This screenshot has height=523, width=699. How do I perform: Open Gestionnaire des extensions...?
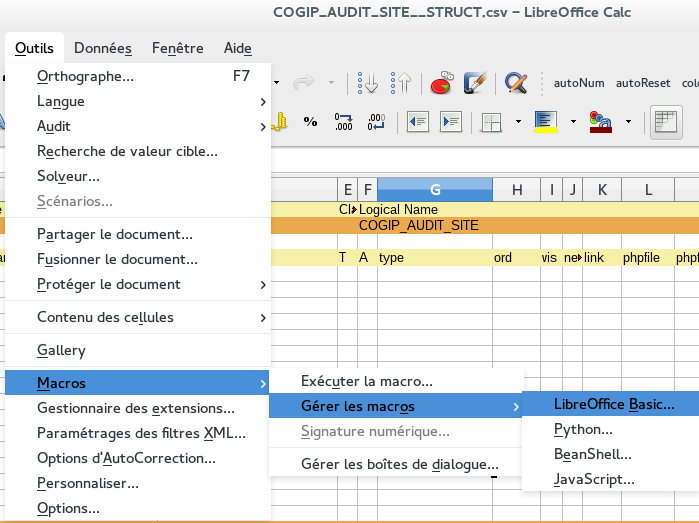click(x=138, y=408)
